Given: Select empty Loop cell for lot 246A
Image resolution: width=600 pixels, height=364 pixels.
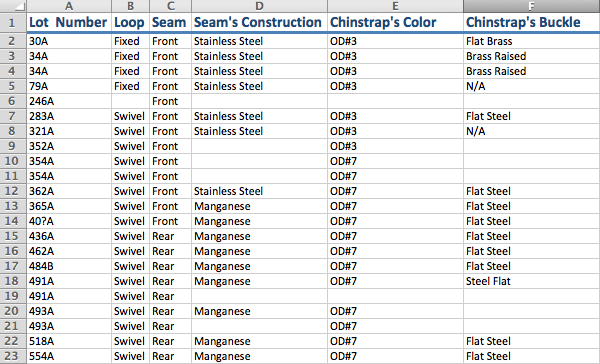Looking at the screenshot, I should (130, 101).
